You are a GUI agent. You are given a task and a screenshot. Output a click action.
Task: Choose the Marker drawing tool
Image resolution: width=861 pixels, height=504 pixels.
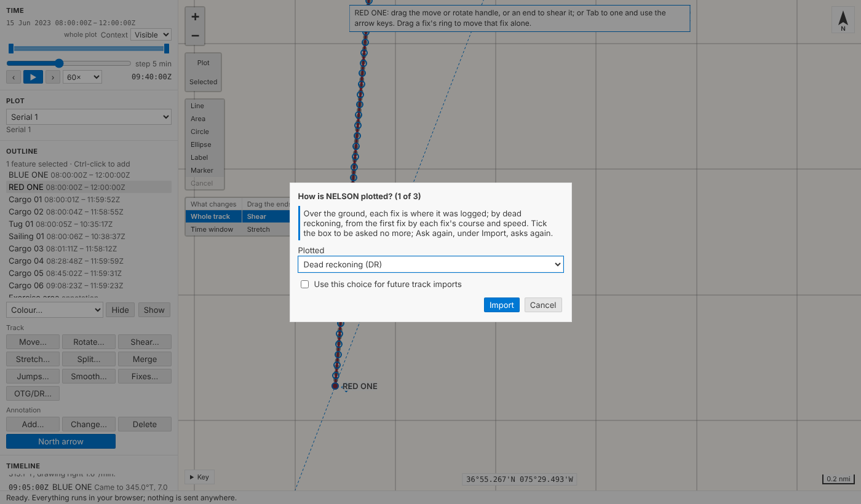point(205,170)
